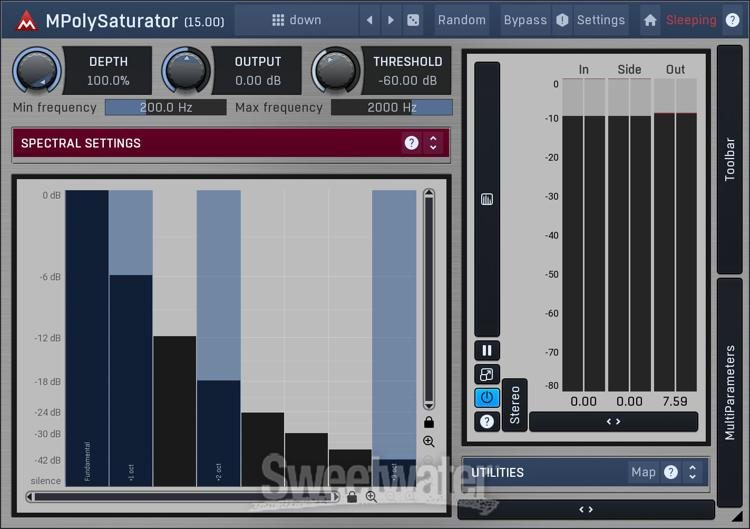Collapse the Spectral Settings panel arrows
750x529 pixels.
pos(433,143)
